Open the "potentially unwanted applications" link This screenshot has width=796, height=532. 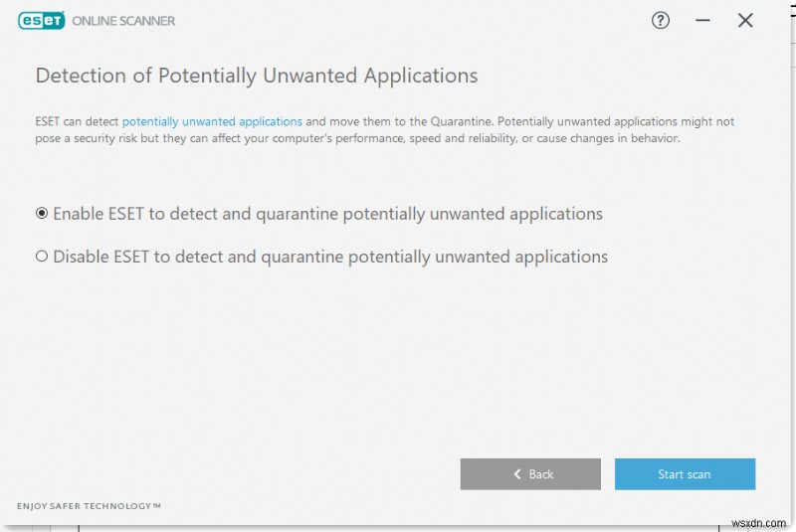(x=212, y=121)
